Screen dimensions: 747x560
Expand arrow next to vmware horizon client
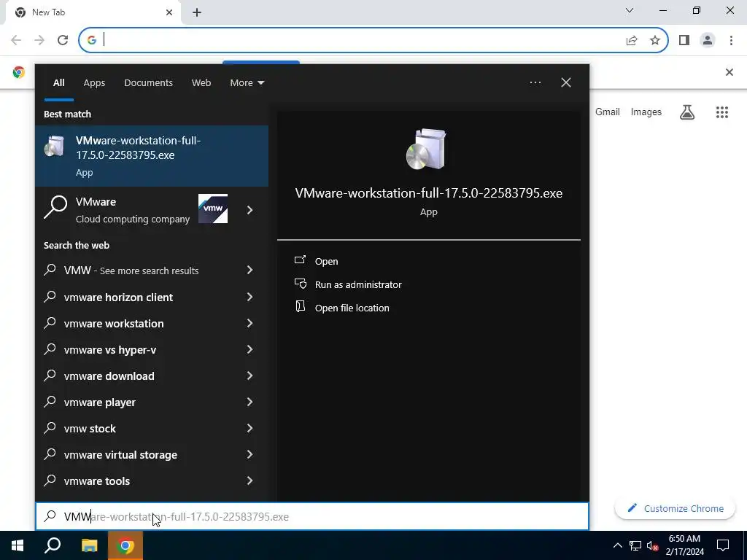coord(249,297)
